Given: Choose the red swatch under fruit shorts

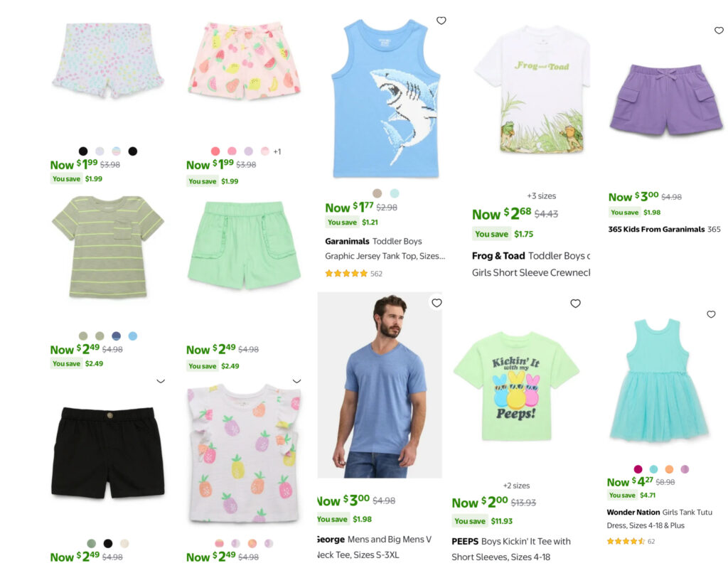Looking at the screenshot, I should pos(215,151).
